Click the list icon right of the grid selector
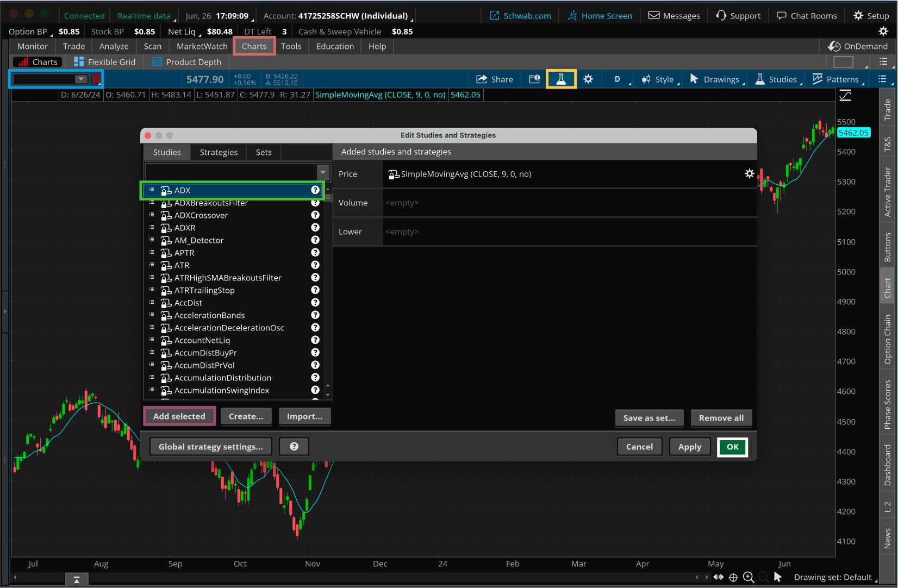The width and height of the screenshot is (898, 588). coord(883,62)
